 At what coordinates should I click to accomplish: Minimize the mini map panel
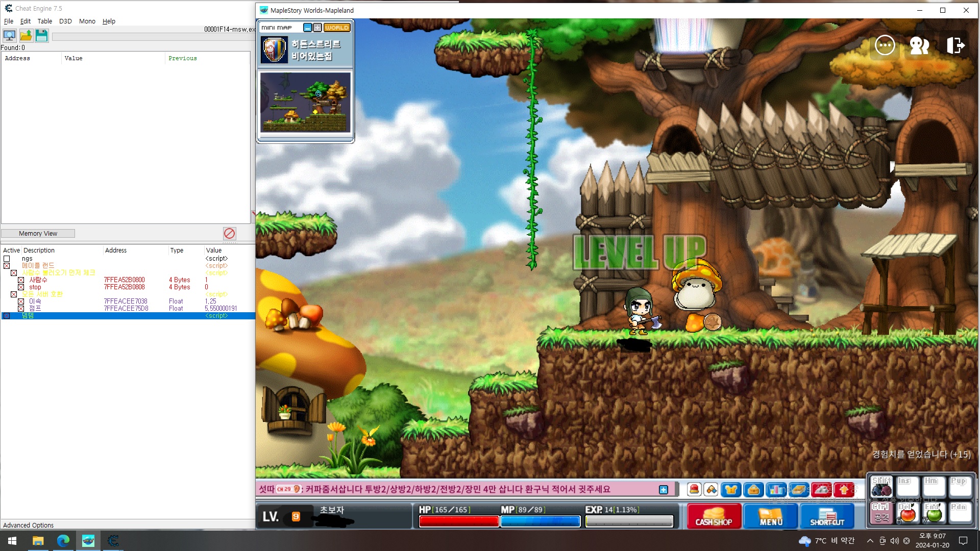307,28
